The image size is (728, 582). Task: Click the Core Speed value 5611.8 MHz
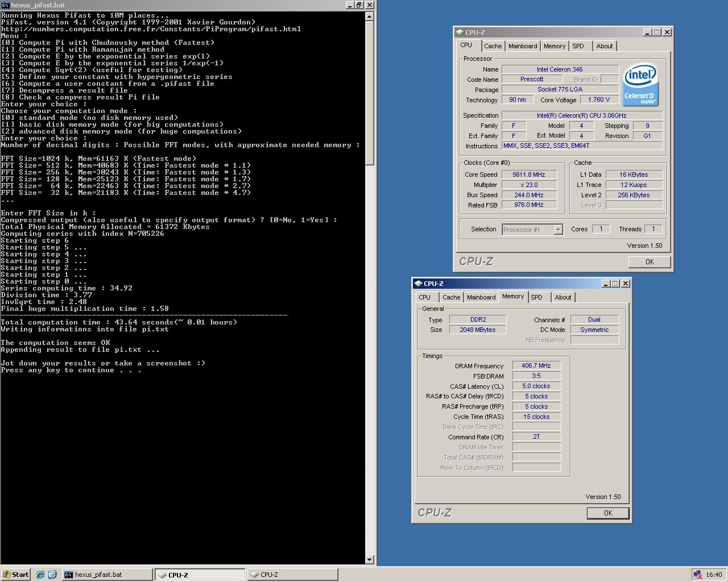point(529,175)
